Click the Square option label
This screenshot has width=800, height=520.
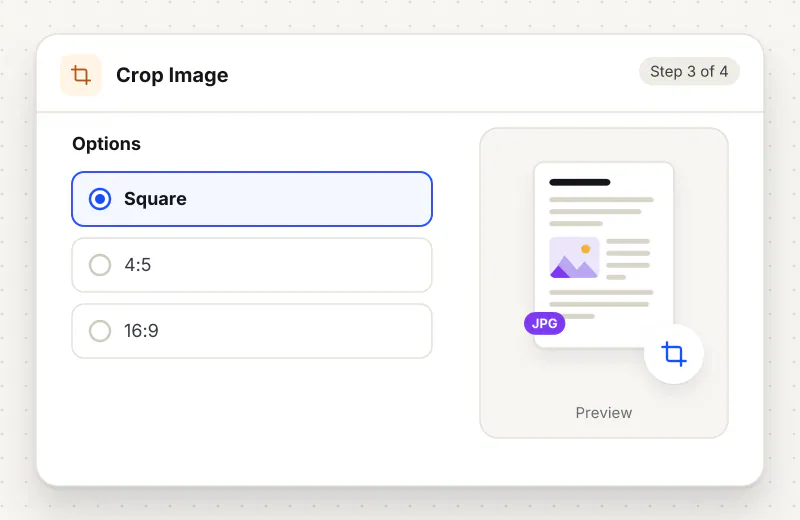tap(155, 199)
